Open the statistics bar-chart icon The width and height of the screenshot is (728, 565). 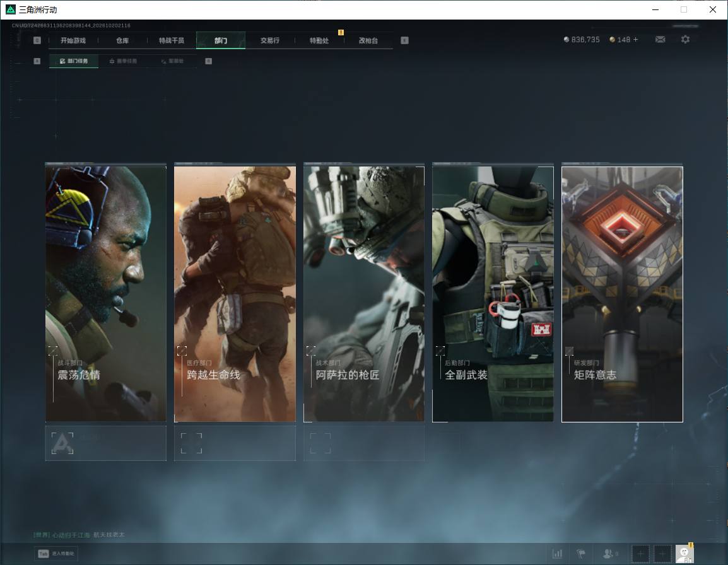557,554
